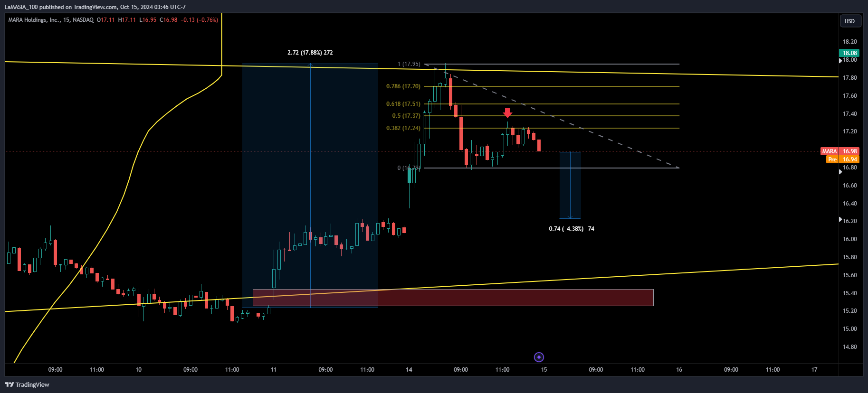Screen dimensions: 868x393
Task: Click the 1 (17.95) Fibonacci label
Action: (x=409, y=64)
